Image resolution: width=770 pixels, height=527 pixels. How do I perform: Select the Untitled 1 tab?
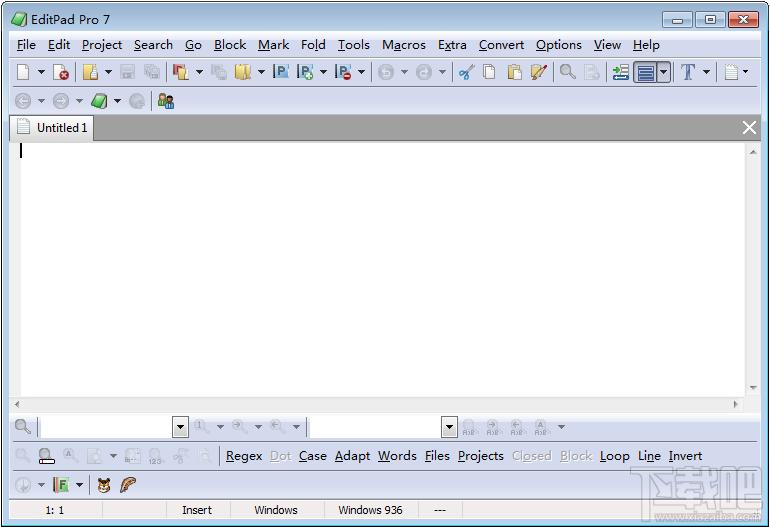[x=52, y=128]
